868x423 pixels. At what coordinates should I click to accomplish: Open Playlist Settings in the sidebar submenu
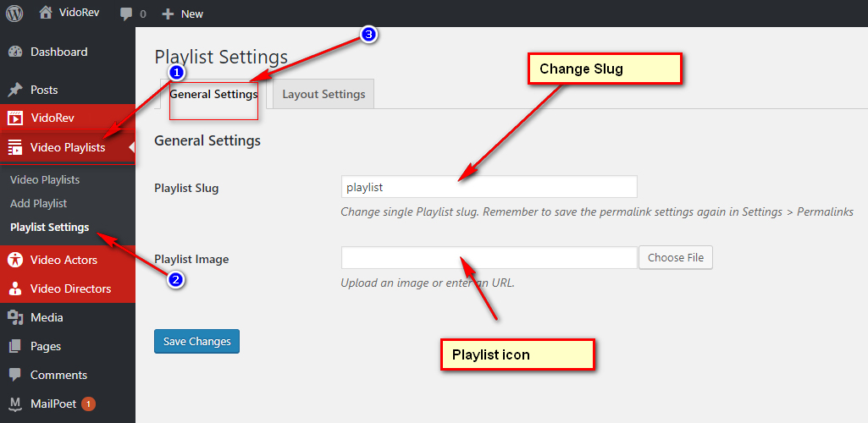point(49,227)
